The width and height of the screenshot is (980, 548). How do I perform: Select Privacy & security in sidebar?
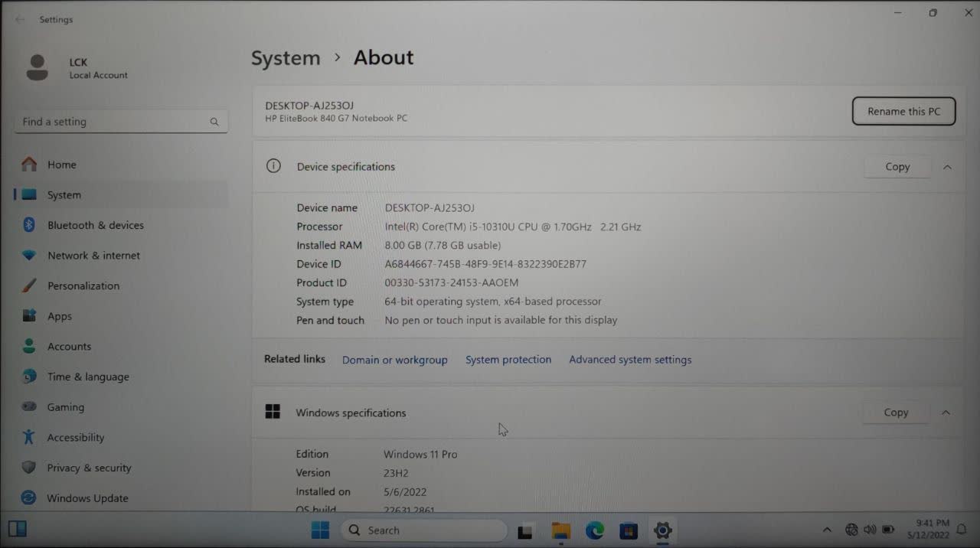89,468
